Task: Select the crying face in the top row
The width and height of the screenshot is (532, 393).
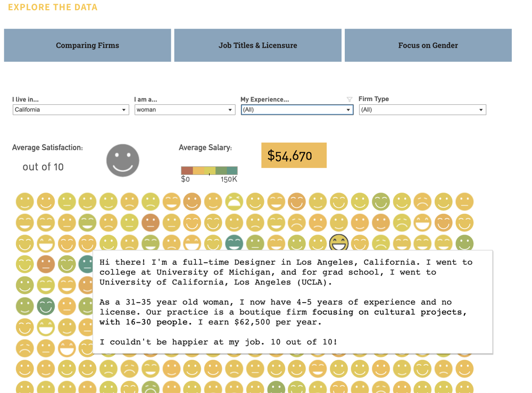Action: pos(234,202)
